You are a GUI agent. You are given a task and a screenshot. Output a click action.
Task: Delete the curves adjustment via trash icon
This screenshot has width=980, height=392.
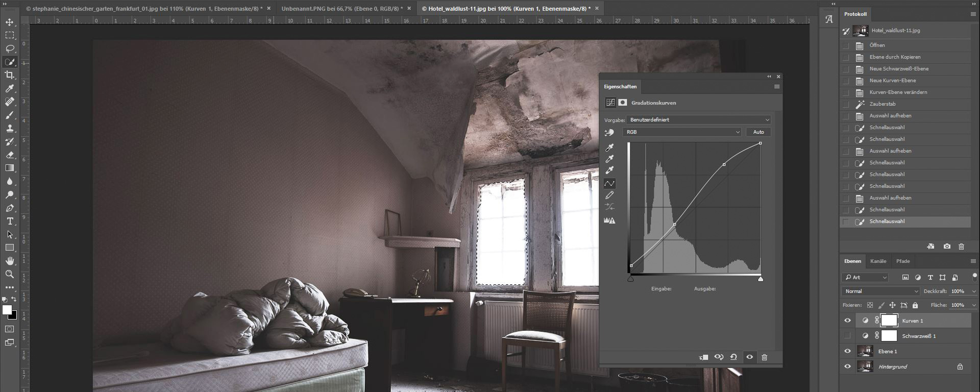[764, 357]
